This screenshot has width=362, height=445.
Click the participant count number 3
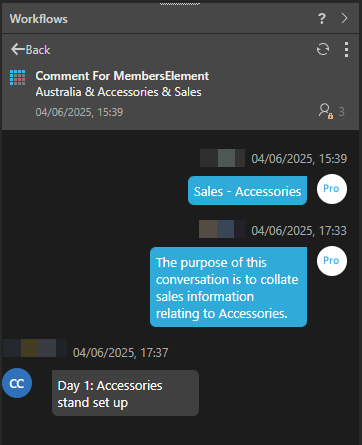tap(341, 112)
